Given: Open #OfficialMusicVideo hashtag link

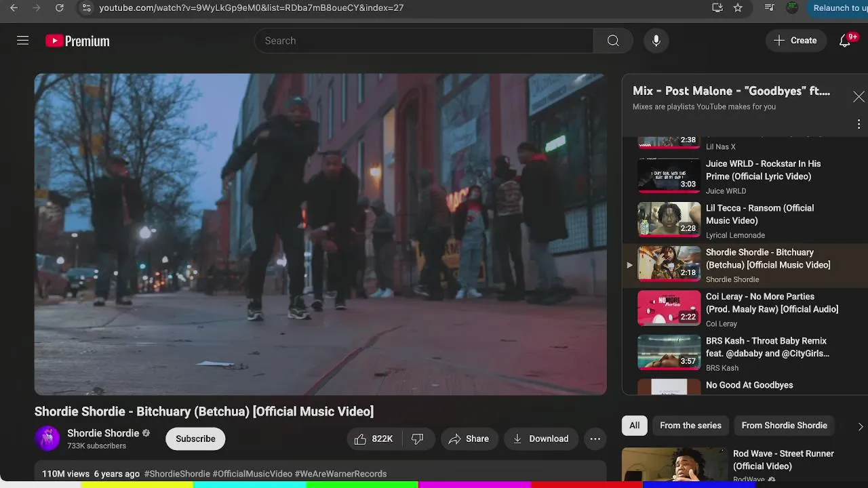Looking at the screenshot, I should (252, 474).
